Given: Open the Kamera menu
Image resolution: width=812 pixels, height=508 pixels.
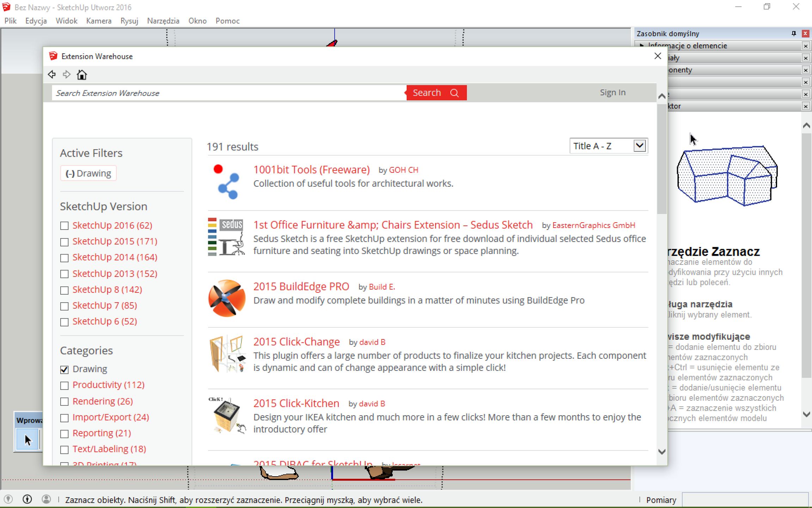Looking at the screenshot, I should tap(99, 21).
